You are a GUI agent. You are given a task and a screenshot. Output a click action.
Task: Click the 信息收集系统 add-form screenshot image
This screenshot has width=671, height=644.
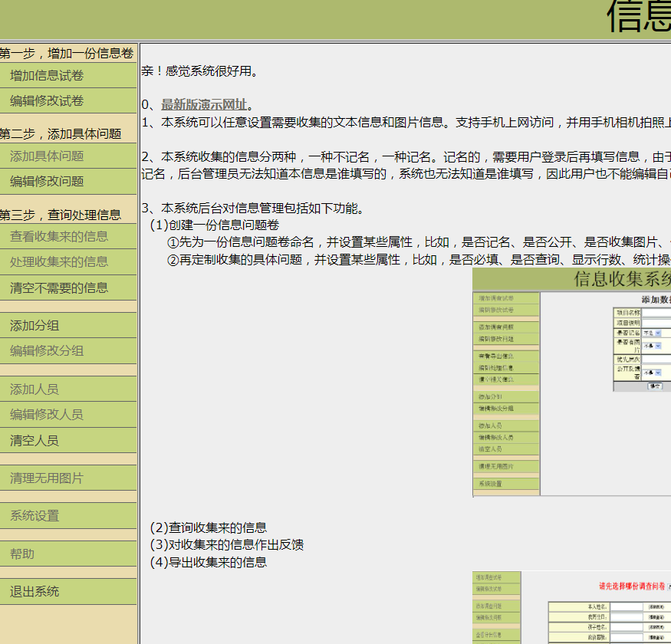572,382
